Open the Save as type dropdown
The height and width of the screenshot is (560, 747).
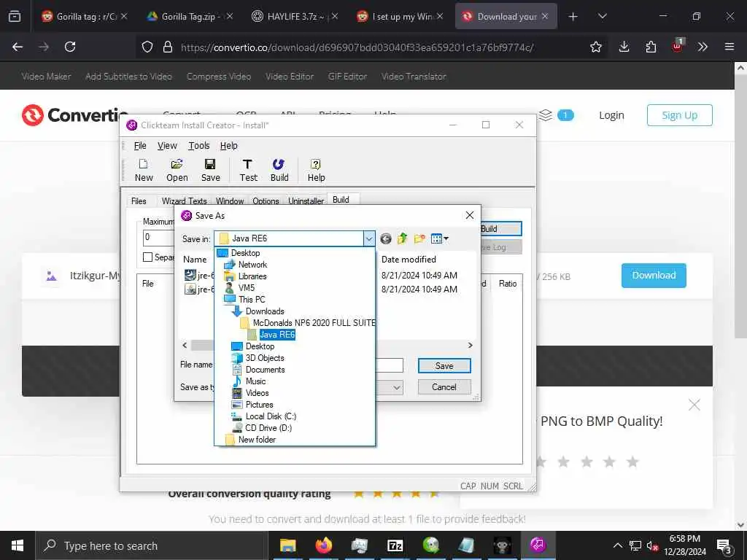coord(396,387)
